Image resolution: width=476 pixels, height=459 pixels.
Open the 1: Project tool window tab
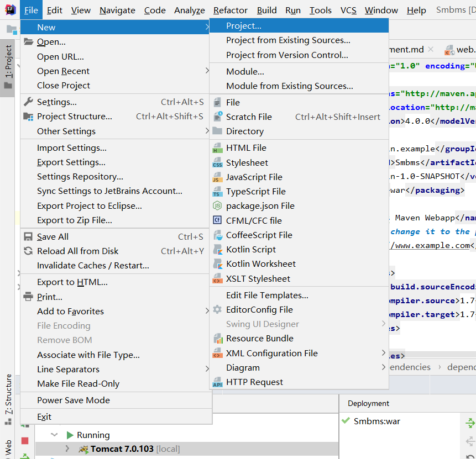(x=8, y=67)
